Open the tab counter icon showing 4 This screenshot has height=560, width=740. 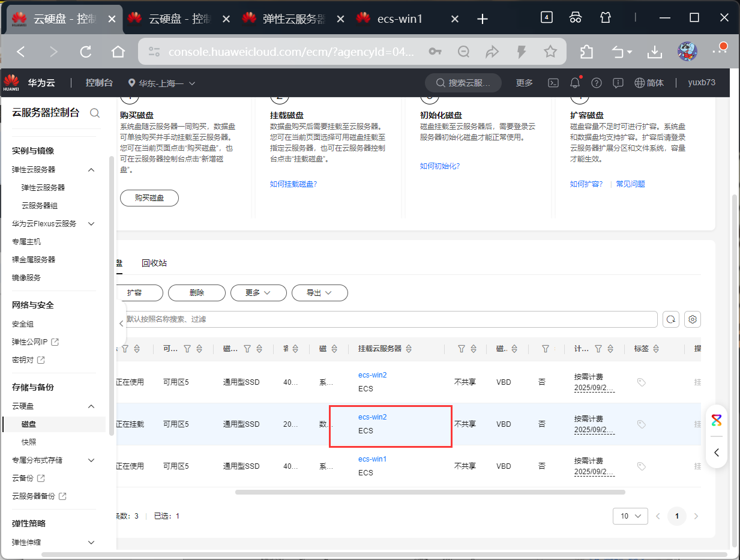tap(546, 17)
